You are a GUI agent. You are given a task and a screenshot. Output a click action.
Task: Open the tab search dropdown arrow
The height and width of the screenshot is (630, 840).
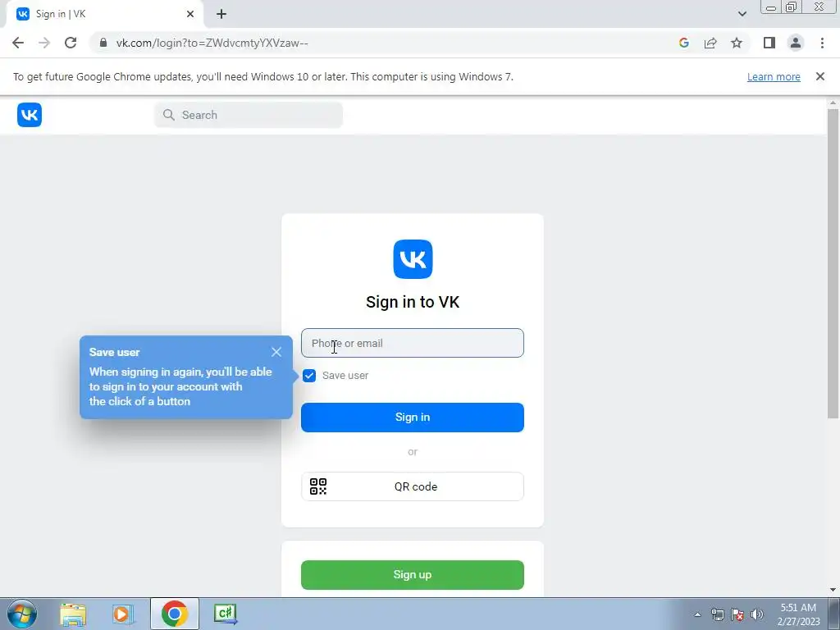[x=742, y=14]
